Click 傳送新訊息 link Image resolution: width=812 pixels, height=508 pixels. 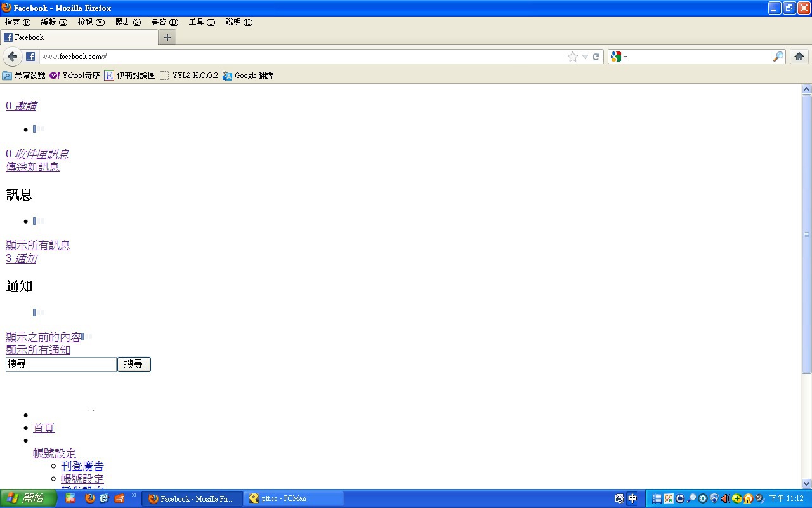32,167
